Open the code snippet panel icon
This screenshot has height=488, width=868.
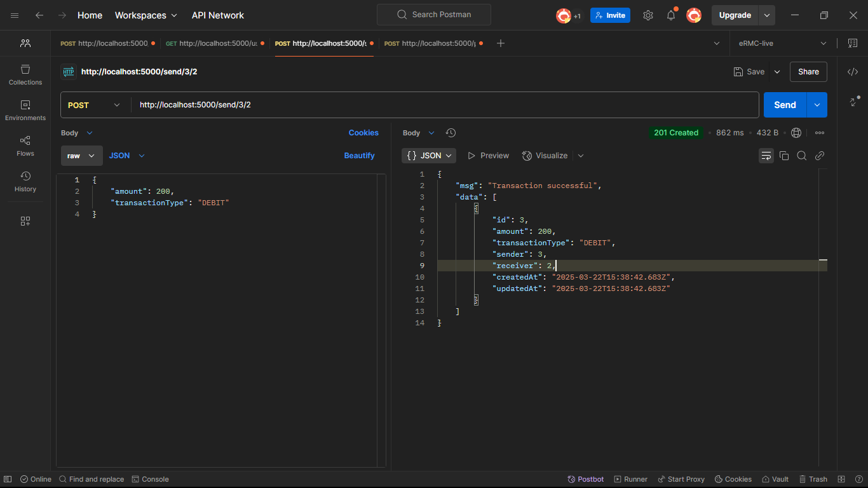pyautogui.click(x=853, y=72)
